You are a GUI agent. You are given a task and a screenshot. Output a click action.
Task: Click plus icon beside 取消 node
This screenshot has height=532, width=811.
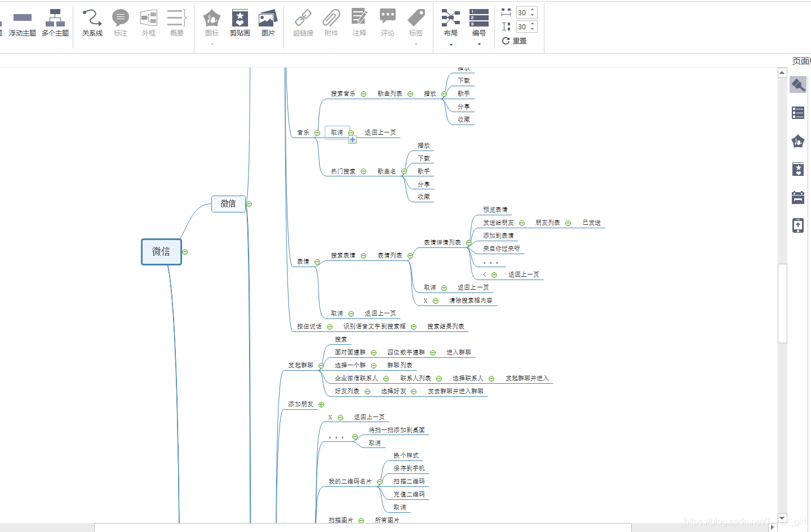click(352, 140)
